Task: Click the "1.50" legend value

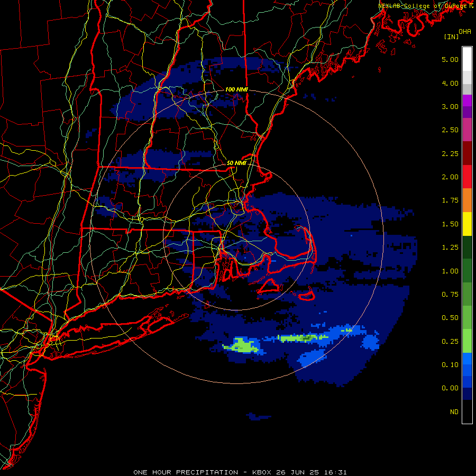Action: click(450, 224)
